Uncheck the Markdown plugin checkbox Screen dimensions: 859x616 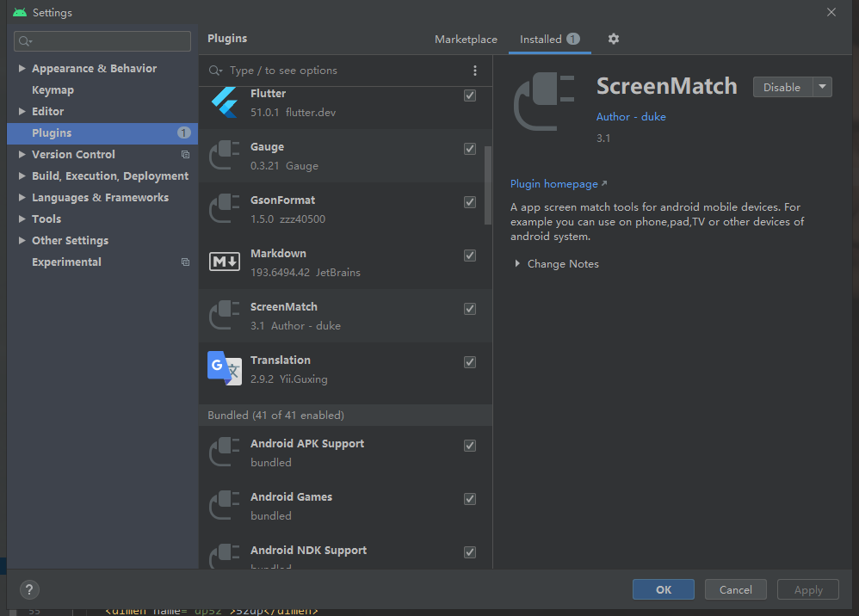click(470, 256)
